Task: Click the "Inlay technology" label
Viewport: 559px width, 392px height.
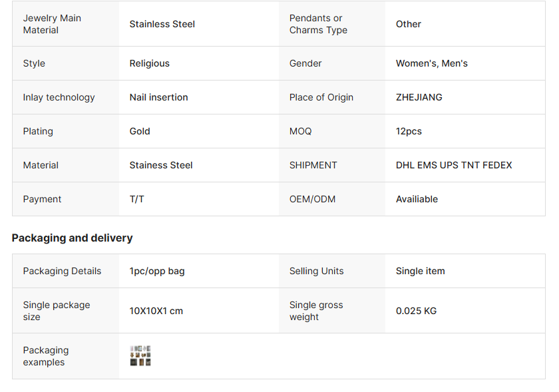Action: [x=59, y=97]
